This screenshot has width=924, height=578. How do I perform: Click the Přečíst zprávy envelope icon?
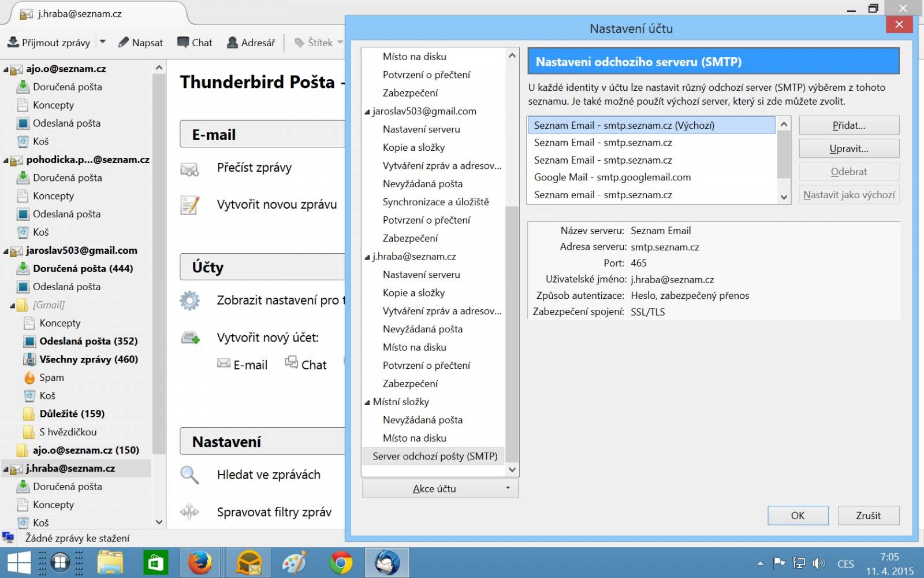click(x=189, y=169)
